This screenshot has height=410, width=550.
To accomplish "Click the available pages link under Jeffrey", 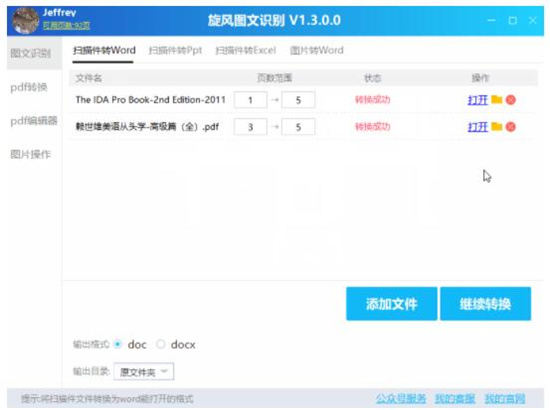I will (x=66, y=26).
